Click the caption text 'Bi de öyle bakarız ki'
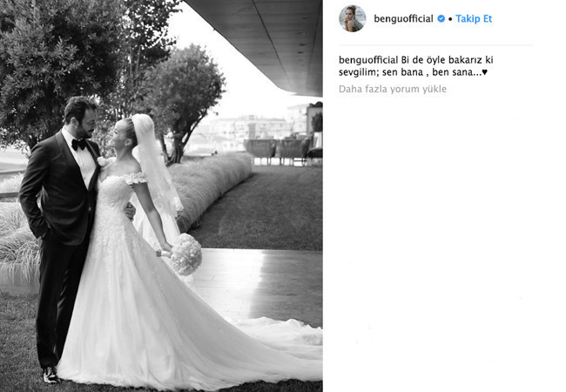Viewport: 566px width, 392px height. [447, 60]
